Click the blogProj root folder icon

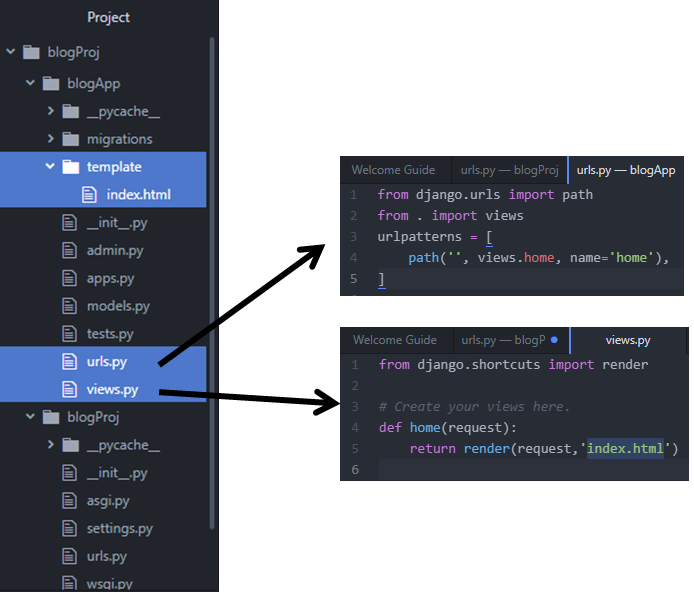tap(31, 52)
